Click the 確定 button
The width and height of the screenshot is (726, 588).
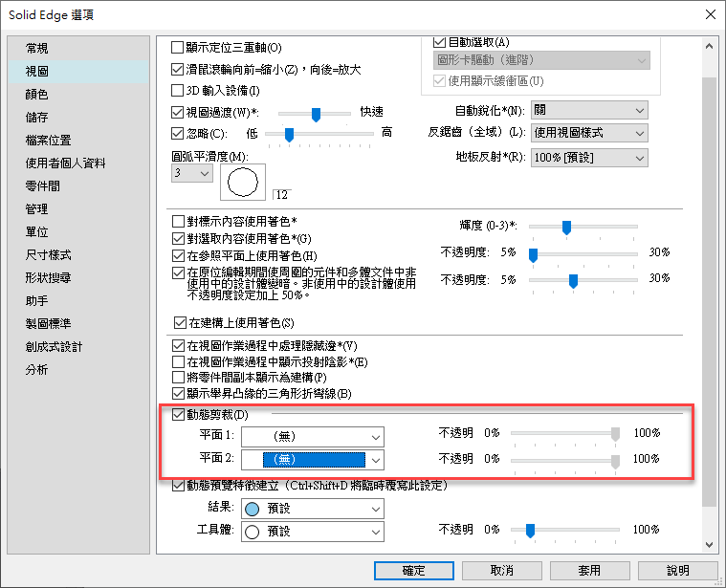click(414, 571)
